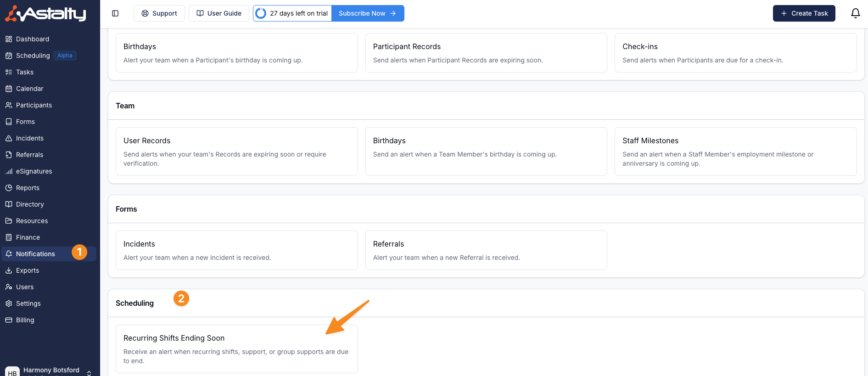This screenshot has height=376, width=868.
Task: Click the Astalty logo
Action: 45,14
